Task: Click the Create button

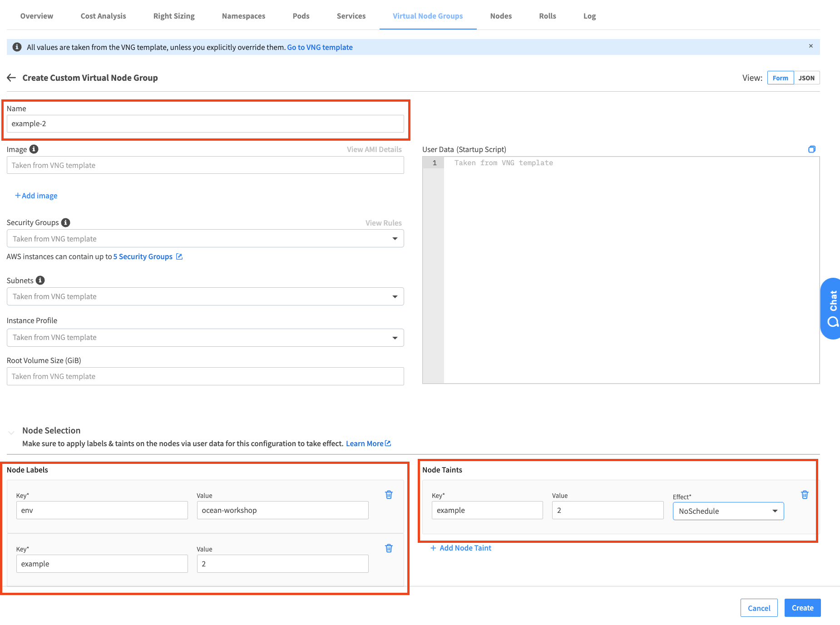Action: tap(802, 608)
